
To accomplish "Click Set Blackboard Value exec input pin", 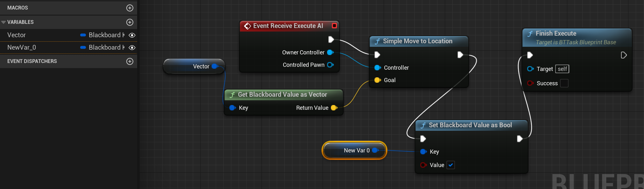I will [423, 139].
